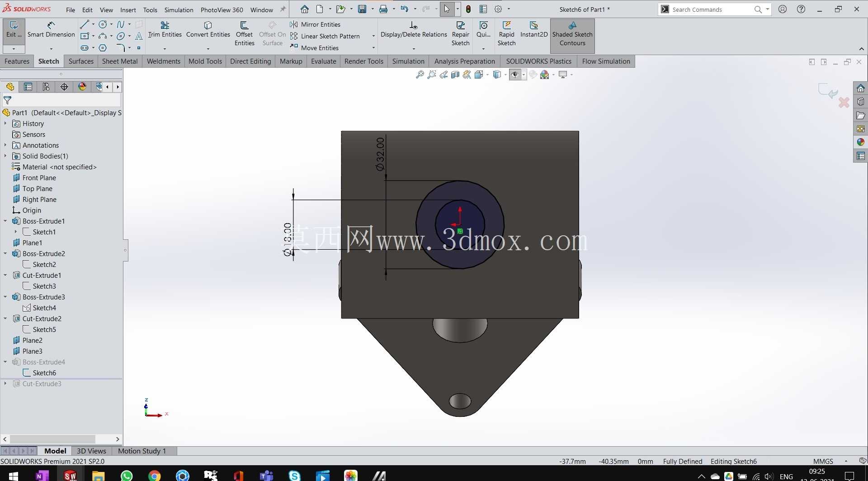Image resolution: width=868 pixels, height=481 pixels.
Task: Select the Line sketch tool
Action: [x=85, y=24]
